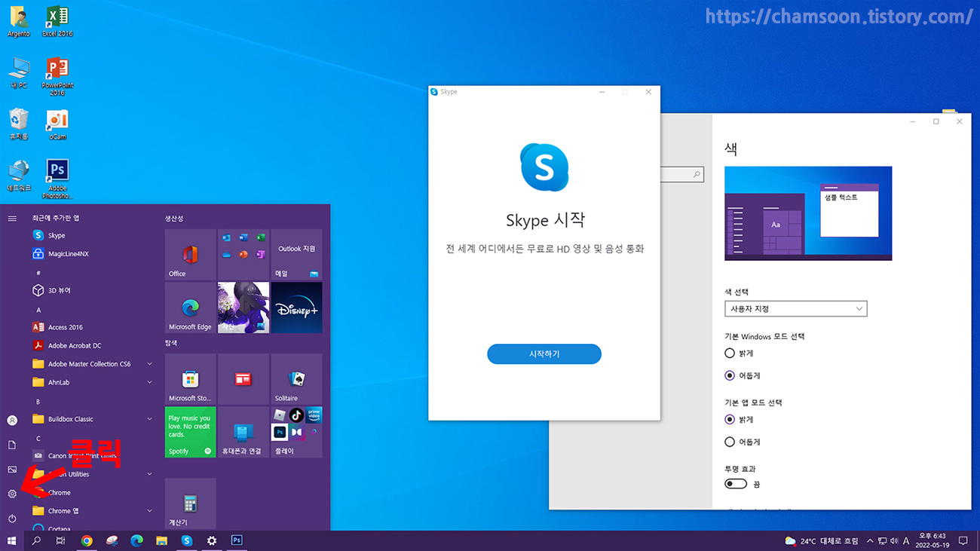Switch to Photoshop on the taskbar

tap(237, 540)
